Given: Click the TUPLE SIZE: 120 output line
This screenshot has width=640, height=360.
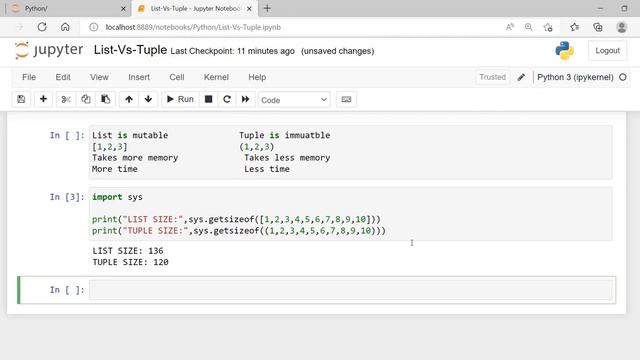Looking at the screenshot, I should point(130,262).
